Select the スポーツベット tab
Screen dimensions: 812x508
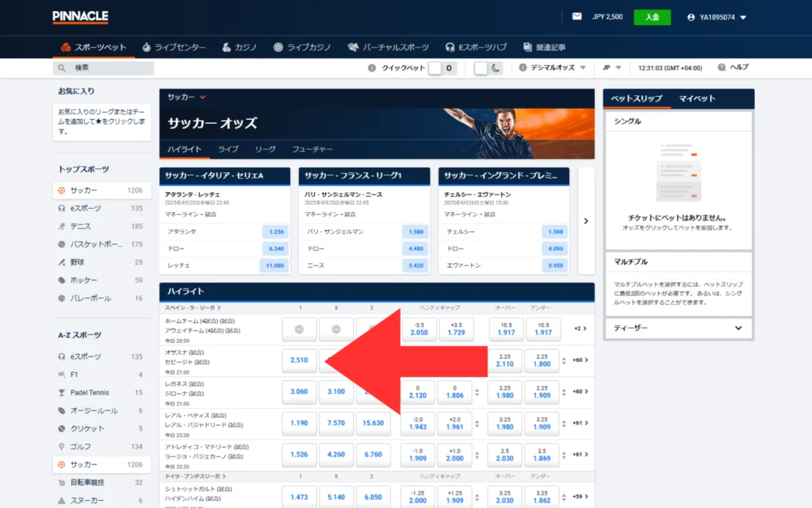(94, 47)
